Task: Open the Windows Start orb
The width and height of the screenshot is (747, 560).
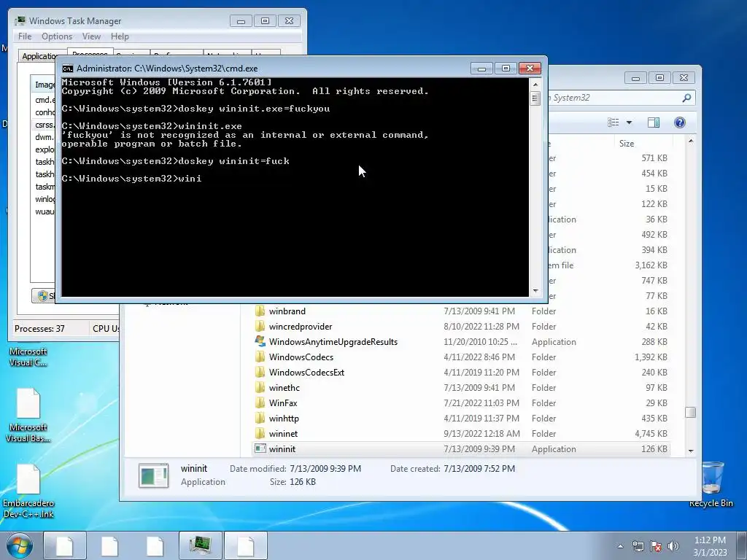Action: (x=20, y=545)
